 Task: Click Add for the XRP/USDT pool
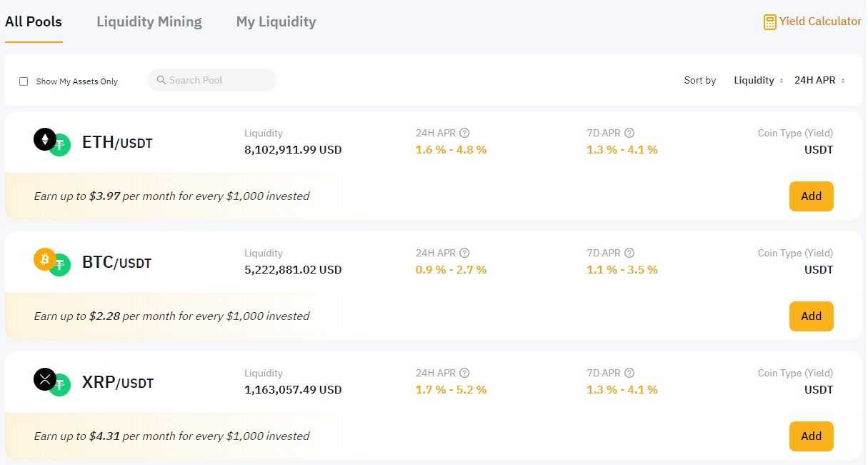(811, 436)
